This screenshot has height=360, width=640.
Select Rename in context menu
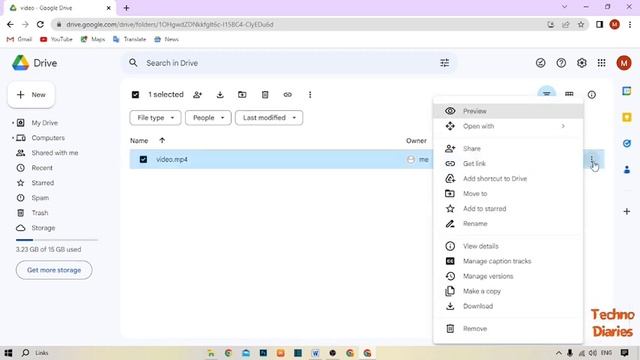pos(508,224)
